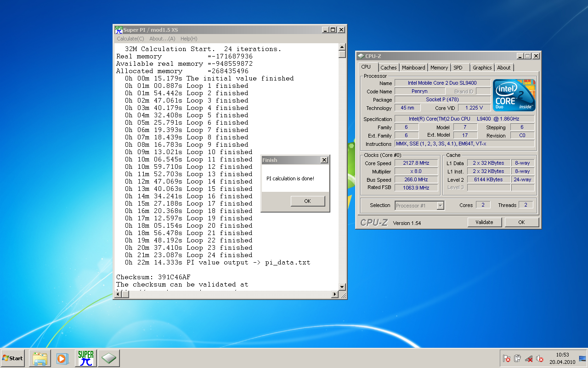Click the CPU-Z title bar icon
The height and width of the screenshot is (368, 588).
point(361,56)
